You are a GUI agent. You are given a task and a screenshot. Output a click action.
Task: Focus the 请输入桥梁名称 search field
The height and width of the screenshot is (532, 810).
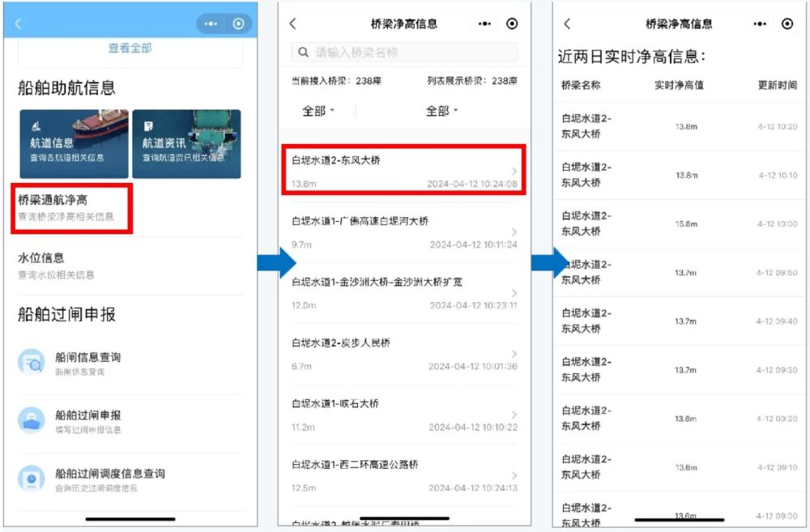pyautogui.click(x=404, y=52)
